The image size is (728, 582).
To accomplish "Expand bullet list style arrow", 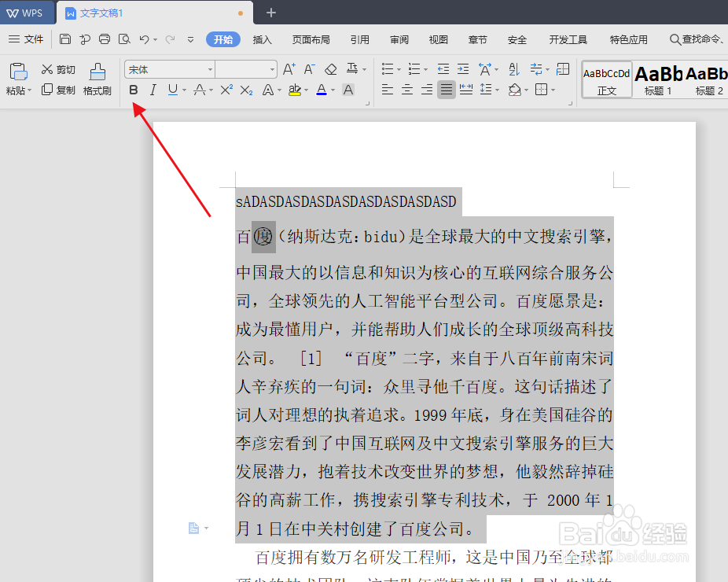I will (399, 70).
